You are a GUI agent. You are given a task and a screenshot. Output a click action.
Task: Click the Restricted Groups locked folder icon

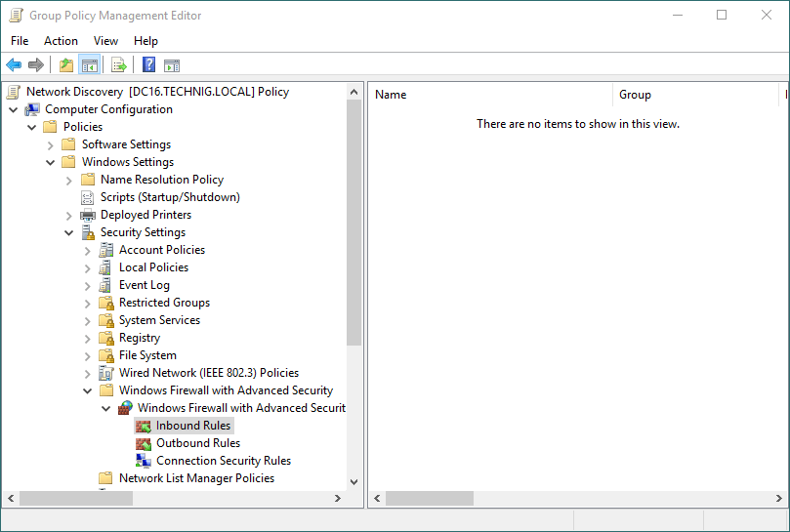pyautogui.click(x=106, y=303)
